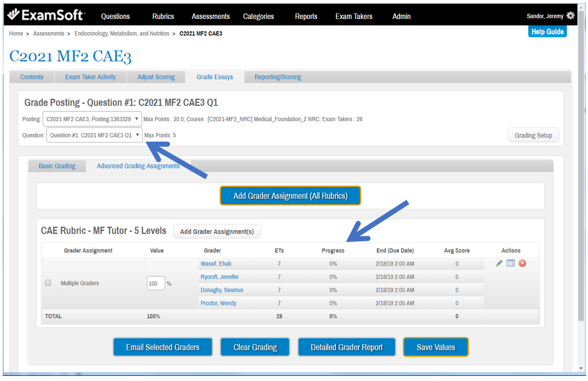
Task: Select the Advanced Grading Assignments tab
Action: point(138,166)
